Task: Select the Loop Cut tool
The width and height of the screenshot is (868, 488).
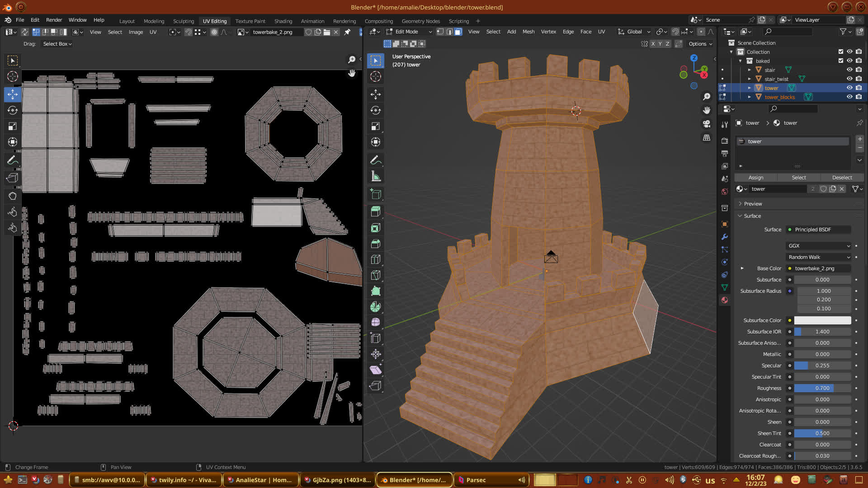Action: point(375,259)
